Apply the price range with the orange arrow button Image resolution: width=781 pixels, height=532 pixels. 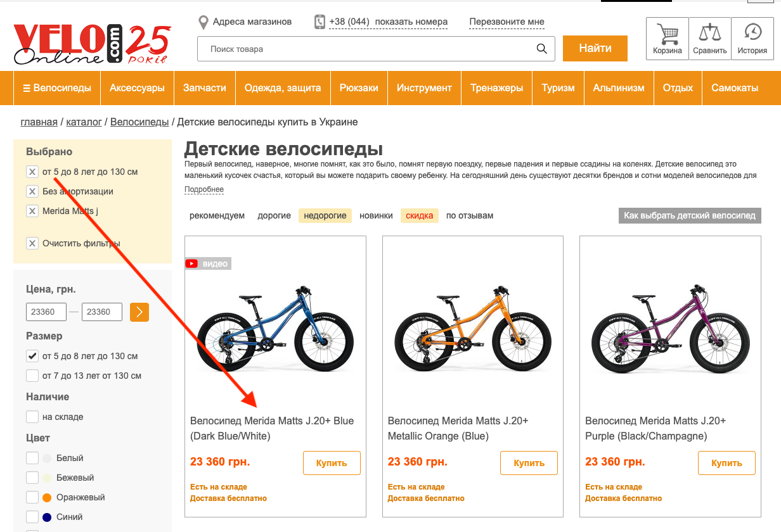point(139,312)
